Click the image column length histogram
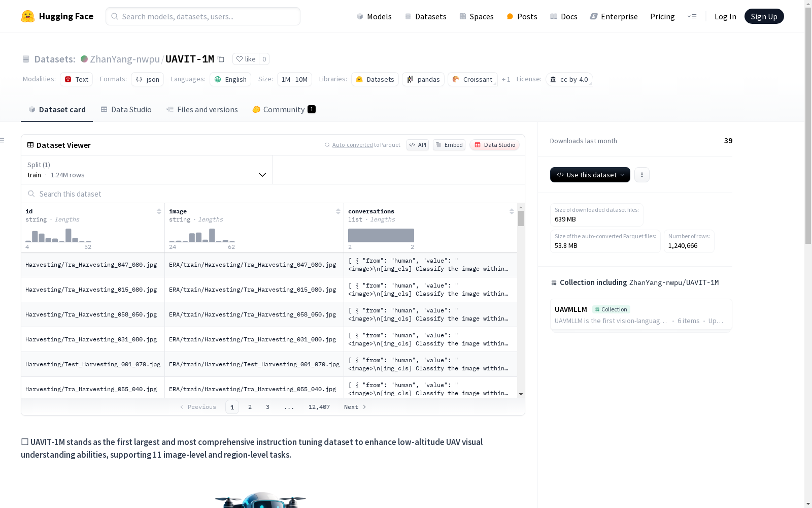 click(x=202, y=235)
